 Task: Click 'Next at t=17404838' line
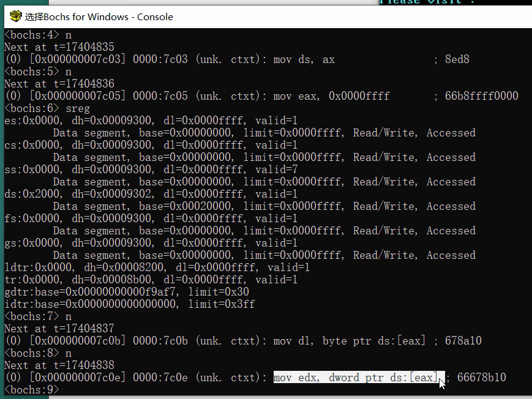[x=59, y=365]
